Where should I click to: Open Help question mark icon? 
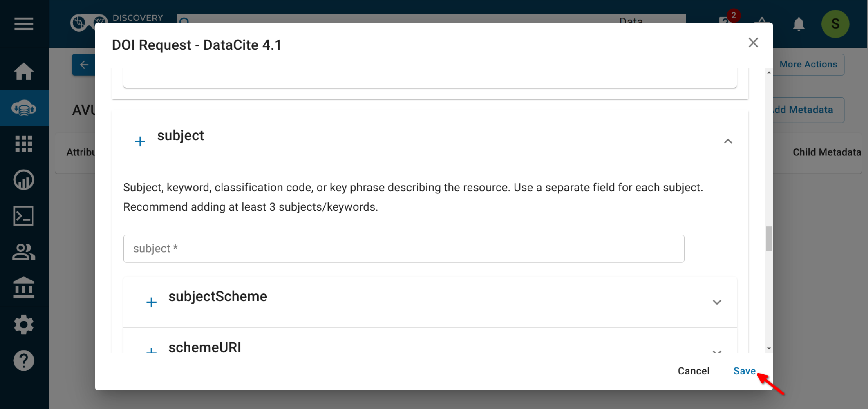click(24, 361)
